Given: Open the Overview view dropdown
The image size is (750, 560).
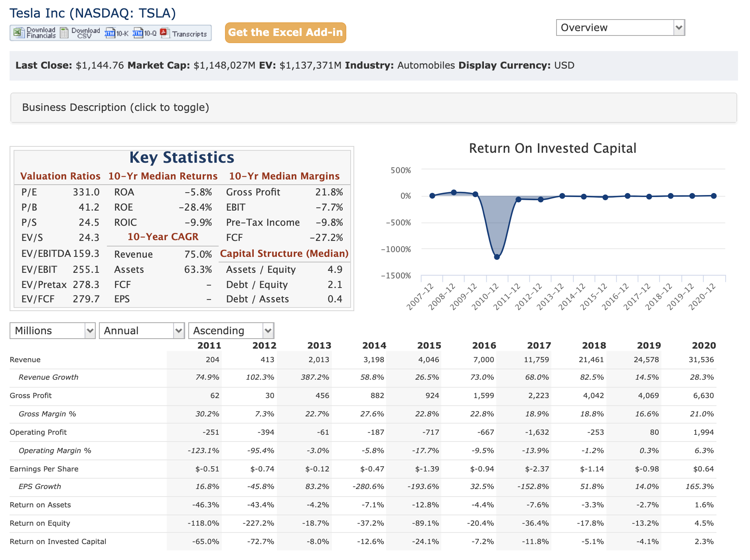Looking at the screenshot, I should pyautogui.click(x=620, y=28).
